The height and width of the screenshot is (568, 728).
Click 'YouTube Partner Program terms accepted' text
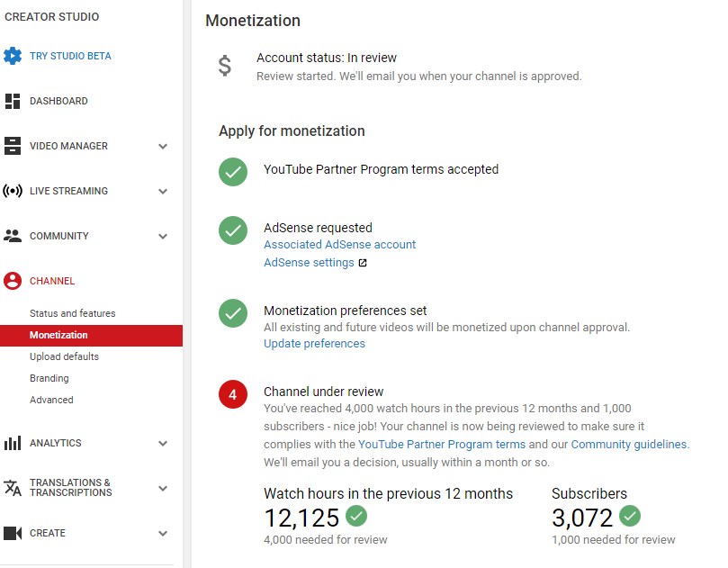coord(382,169)
